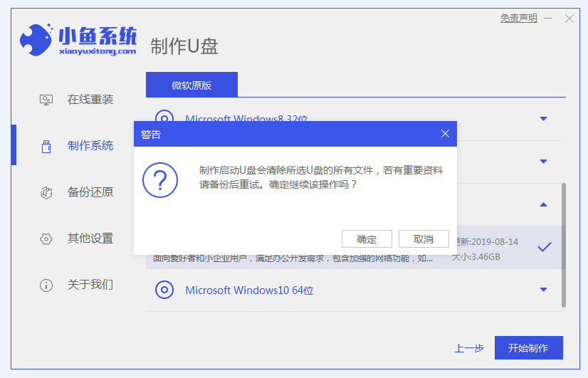Click the 关于我们 info icon
This screenshot has width=588, height=378.
pos(46,285)
